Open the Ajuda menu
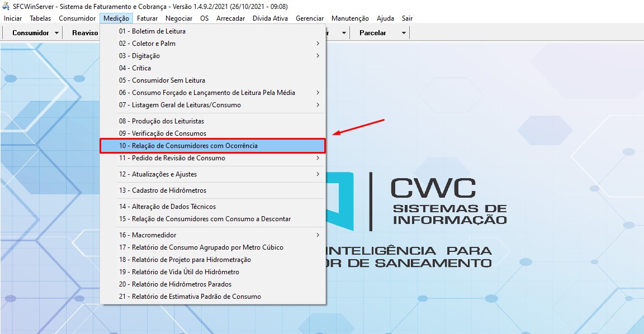 pyautogui.click(x=385, y=18)
